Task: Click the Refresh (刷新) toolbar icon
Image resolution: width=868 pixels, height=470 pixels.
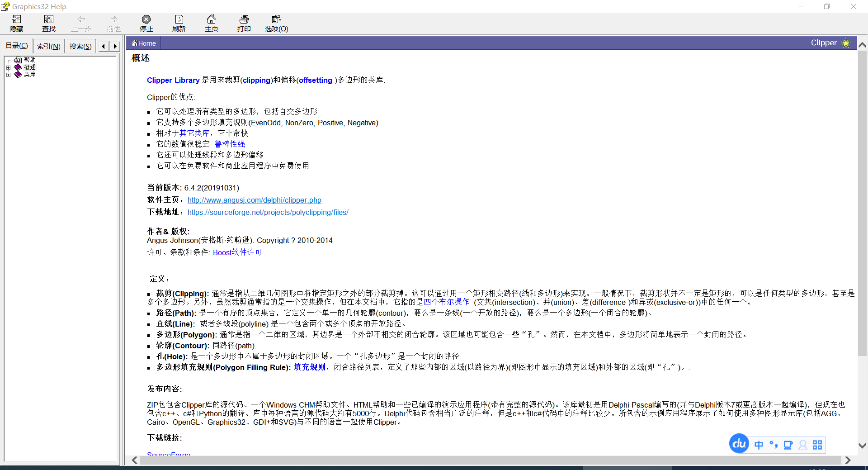Action: pyautogui.click(x=179, y=19)
